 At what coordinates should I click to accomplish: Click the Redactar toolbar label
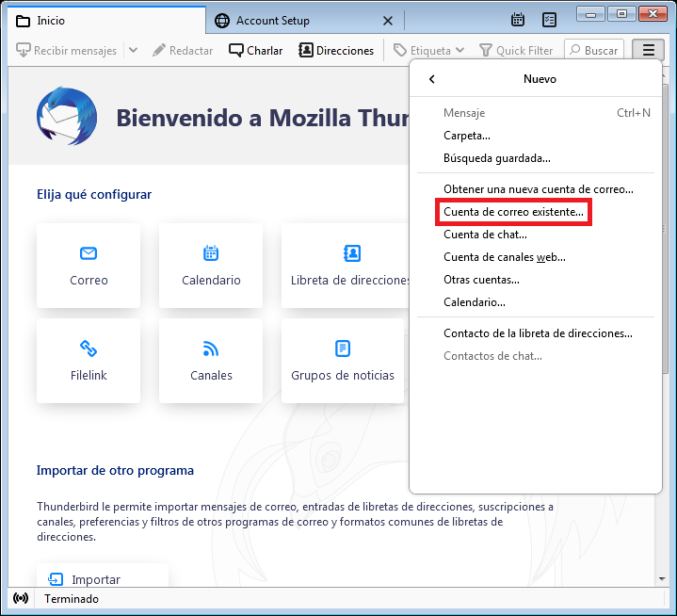191,51
